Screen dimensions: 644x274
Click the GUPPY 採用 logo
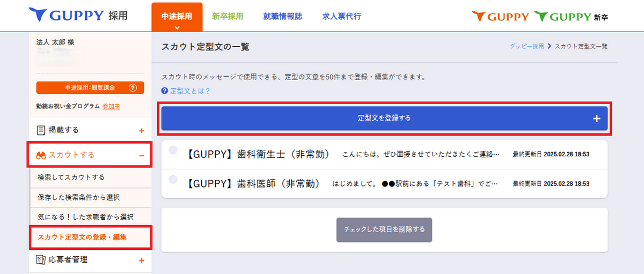(78, 16)
